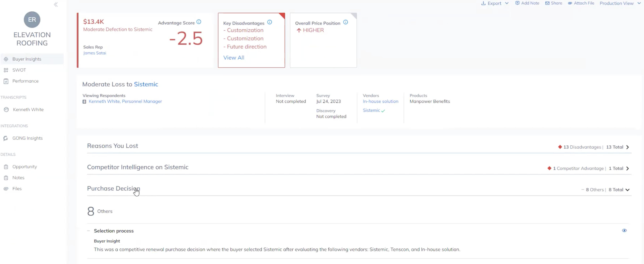Open the Production View dropdown
Viewport: 644px width, 264px height.
tap(620, 3)
